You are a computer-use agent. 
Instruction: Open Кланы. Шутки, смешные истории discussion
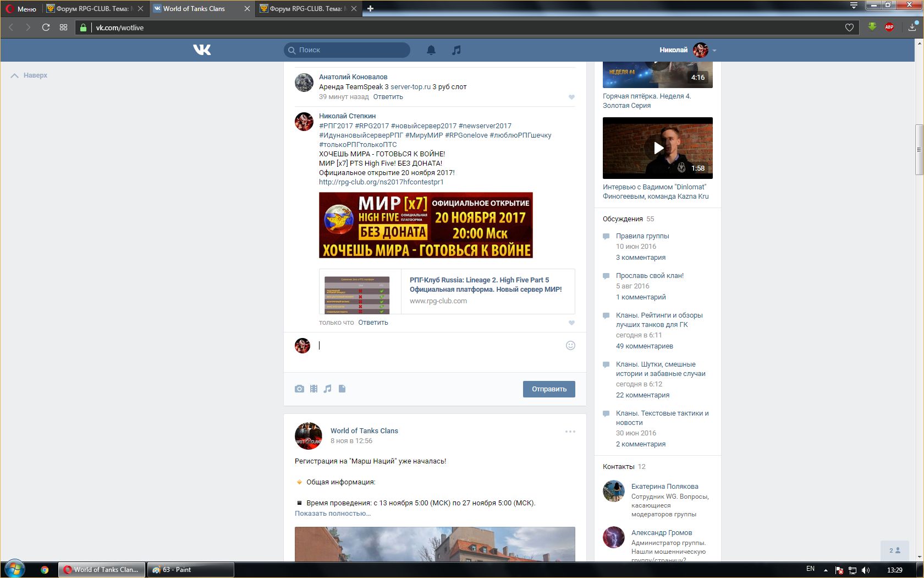click(x=661, y=369)
